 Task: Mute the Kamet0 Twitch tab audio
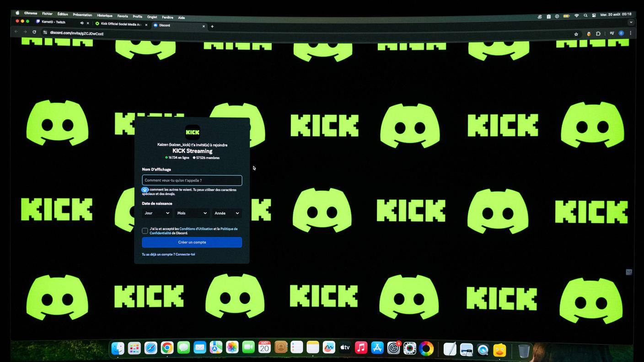(82, 23)
